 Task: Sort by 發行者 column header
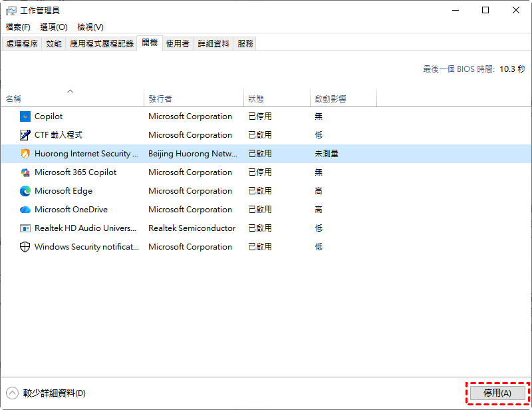tap(160, 99)
